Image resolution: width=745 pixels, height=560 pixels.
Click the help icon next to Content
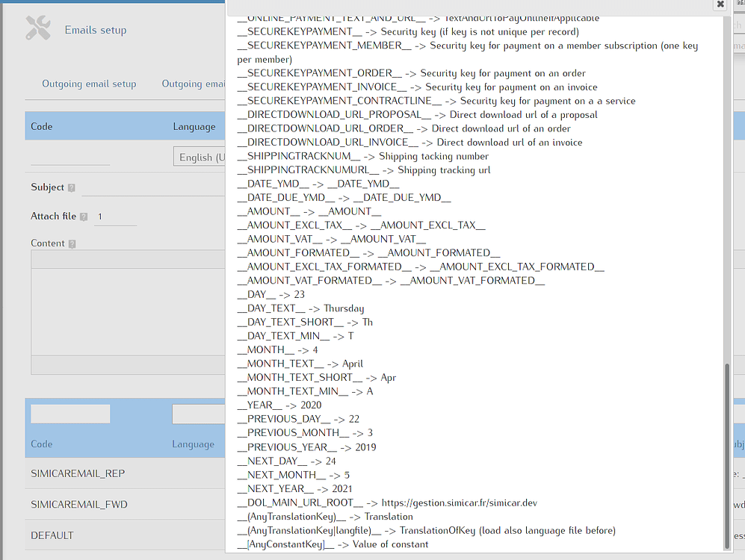click(x=71, y=243)
